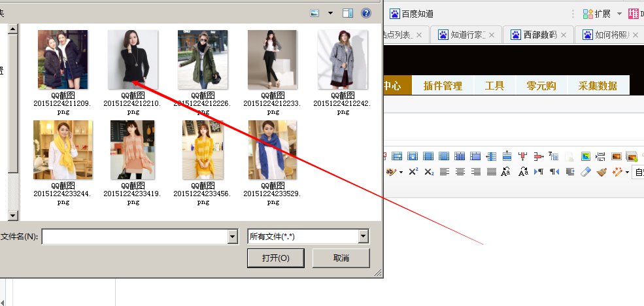Select the yellow scarf image 20151224233244.png

(x=63, y=150)
